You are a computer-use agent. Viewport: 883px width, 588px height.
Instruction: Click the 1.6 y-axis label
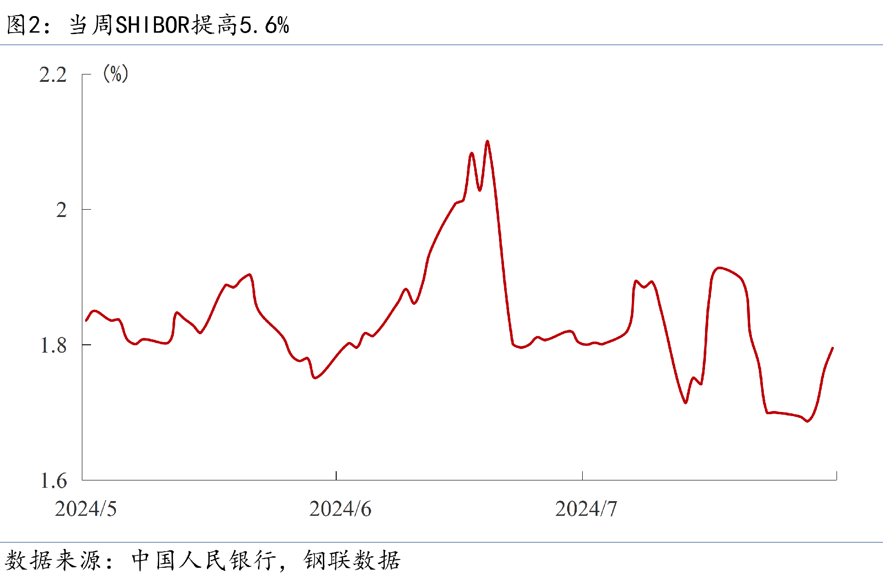53,481
